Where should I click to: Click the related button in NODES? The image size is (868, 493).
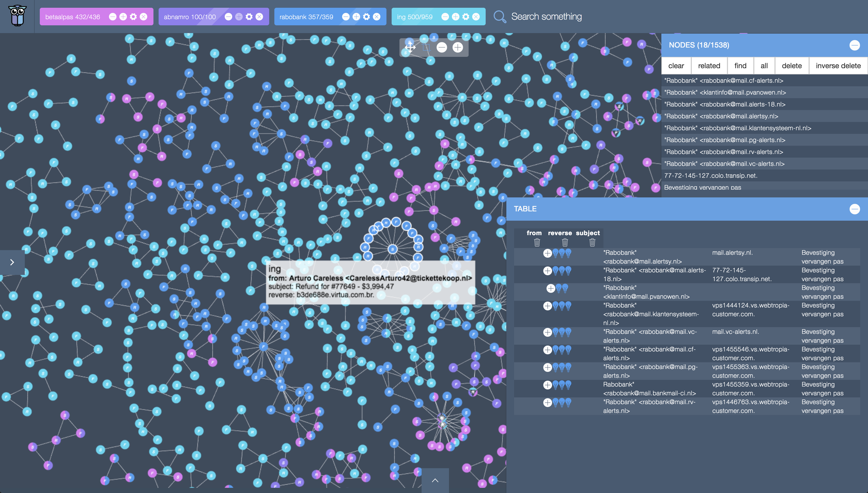click(709, 66)
